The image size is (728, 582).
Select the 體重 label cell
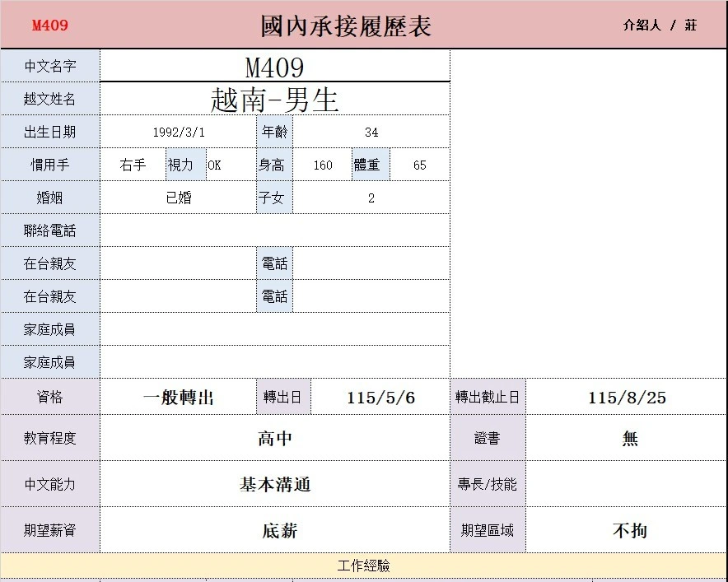click(x=371, y=165)
